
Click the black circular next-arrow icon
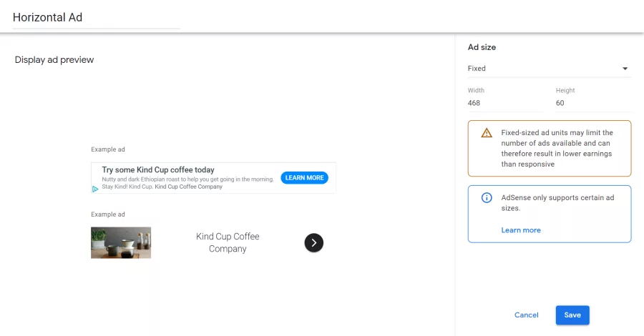[x=314, y=243]
